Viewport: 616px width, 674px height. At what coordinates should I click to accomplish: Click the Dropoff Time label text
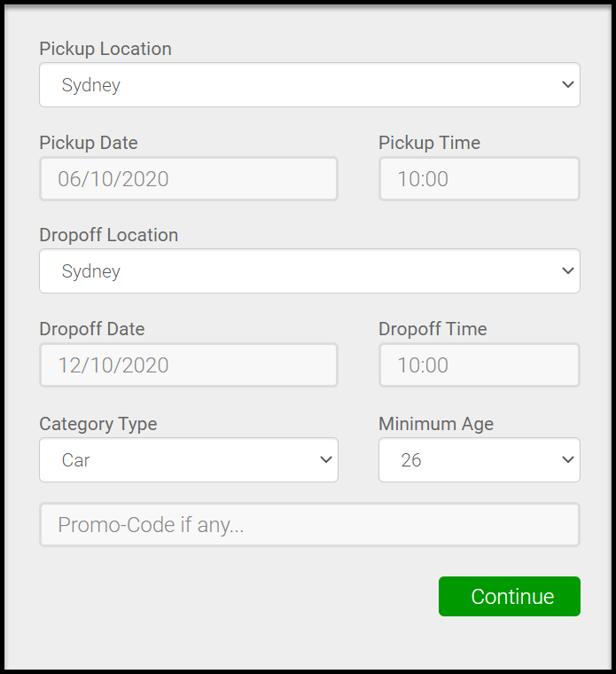tap(433, 329)
